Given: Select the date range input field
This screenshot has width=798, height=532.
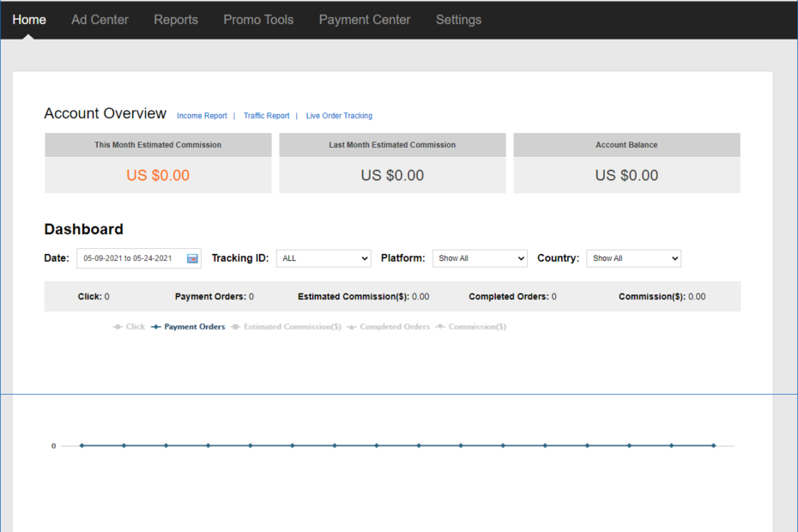Looking at the screenshot, I should (x=138, y=258).
